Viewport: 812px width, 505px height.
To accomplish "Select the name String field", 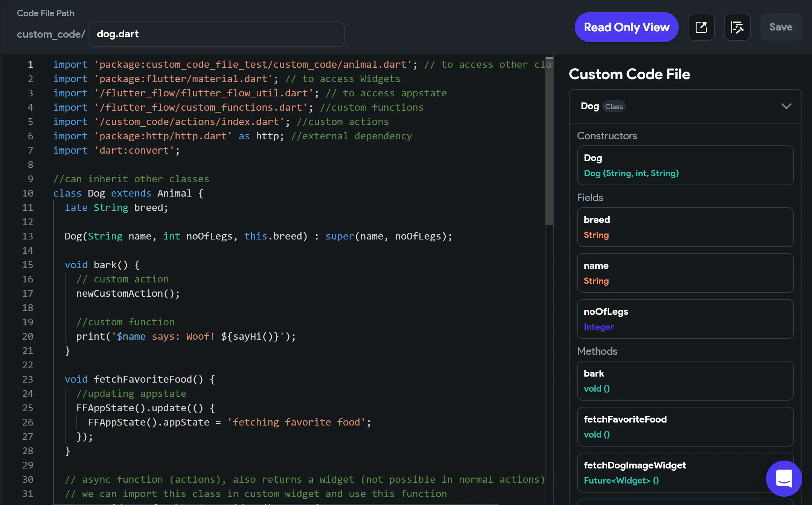I will [x=685, y=273].
